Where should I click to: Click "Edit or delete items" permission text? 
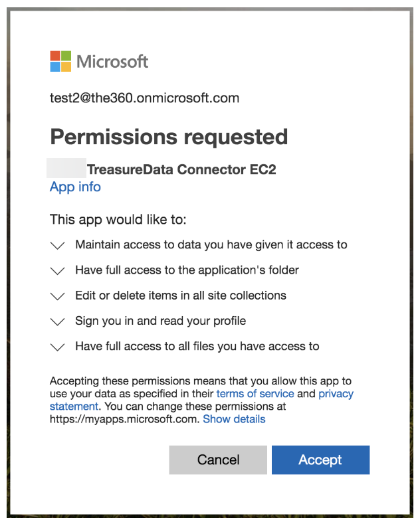(181, 296)
